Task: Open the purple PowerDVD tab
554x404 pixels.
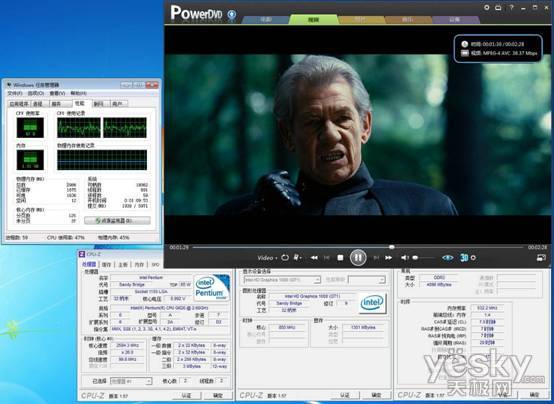Action: [x=455, y=19]
